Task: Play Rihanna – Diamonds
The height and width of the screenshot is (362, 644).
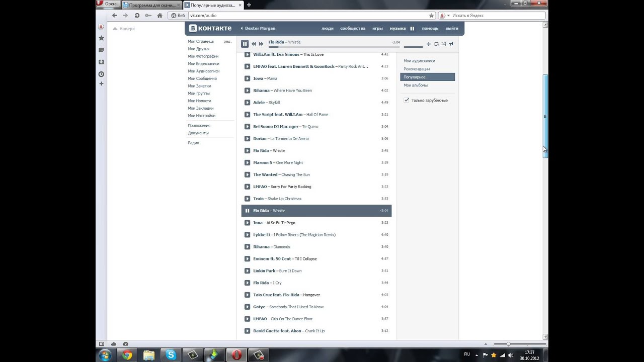Action: (x=247, y=247)
